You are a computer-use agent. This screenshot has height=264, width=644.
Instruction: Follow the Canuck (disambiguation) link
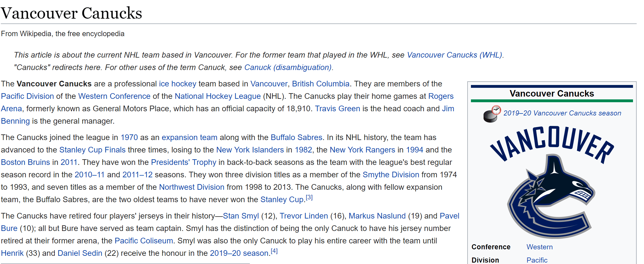(x=288, y=67)
